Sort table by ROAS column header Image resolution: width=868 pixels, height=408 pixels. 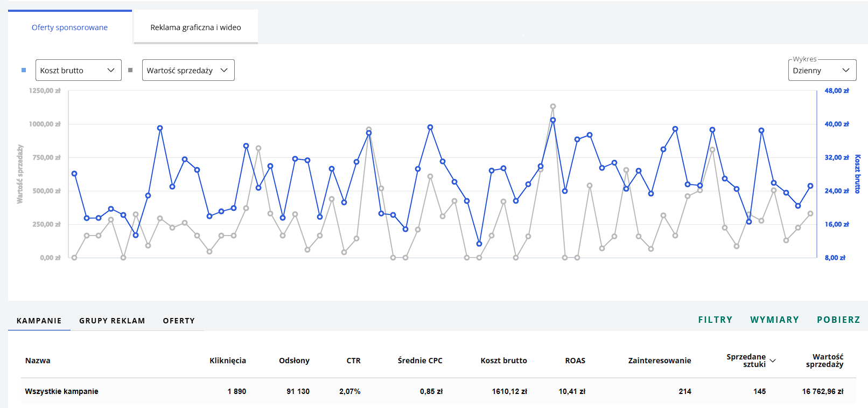coord(575,361)
